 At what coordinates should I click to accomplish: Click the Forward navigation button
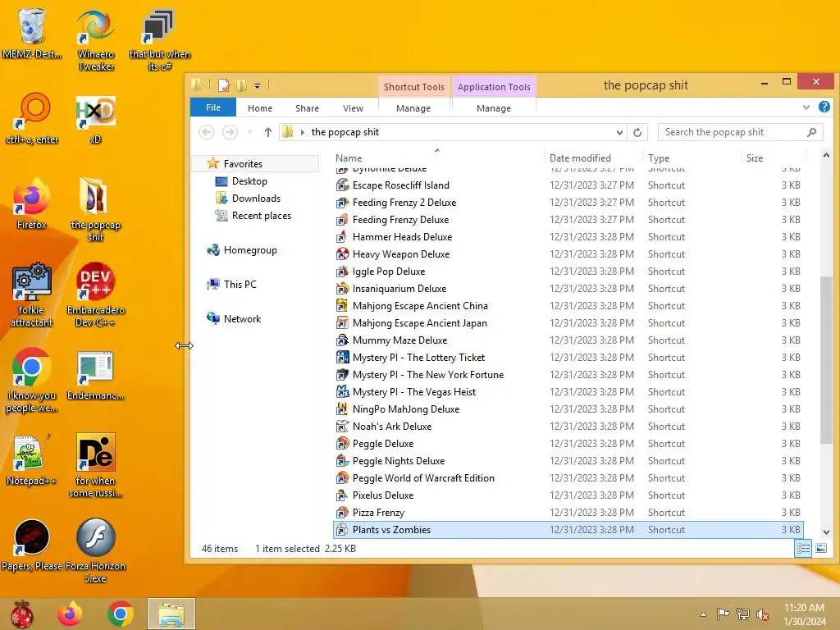click(230, 132)
